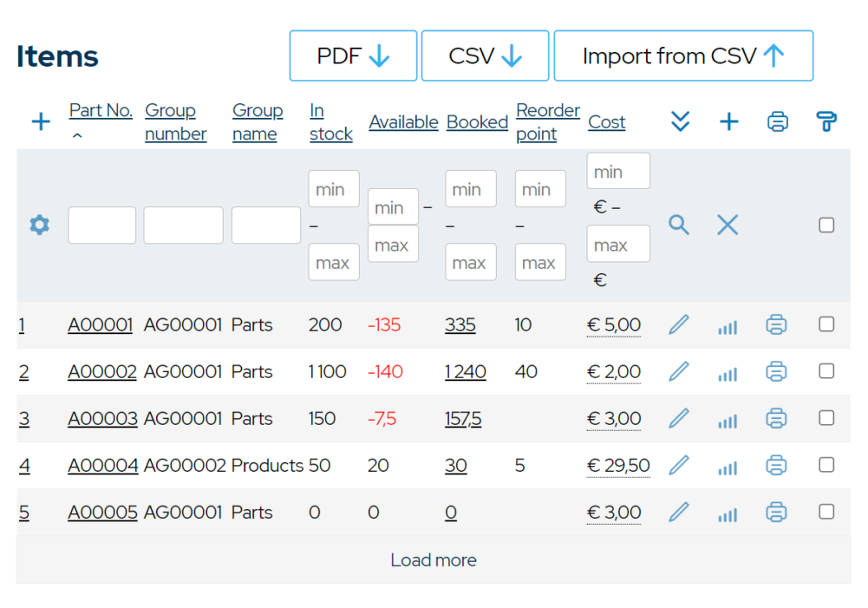Open the print icon in the header toolbar
The image size is (868, 608).
(x=777, y=121)
